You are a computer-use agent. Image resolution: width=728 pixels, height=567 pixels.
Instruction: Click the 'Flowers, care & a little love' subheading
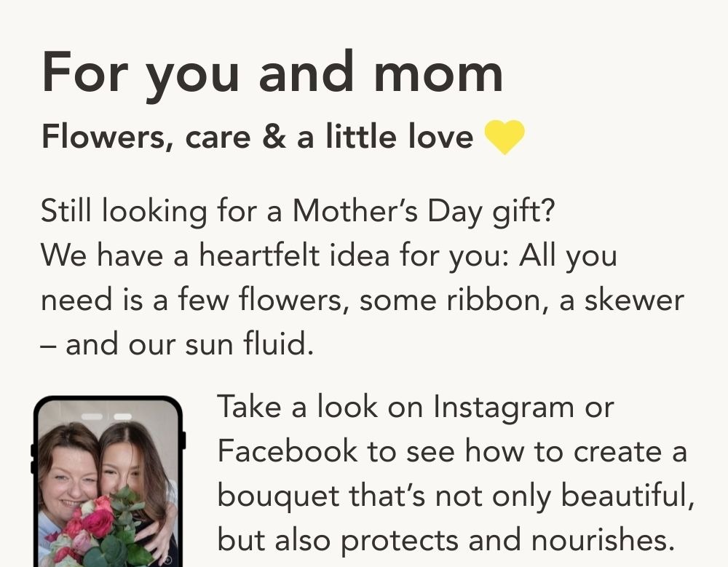[258, 137]
